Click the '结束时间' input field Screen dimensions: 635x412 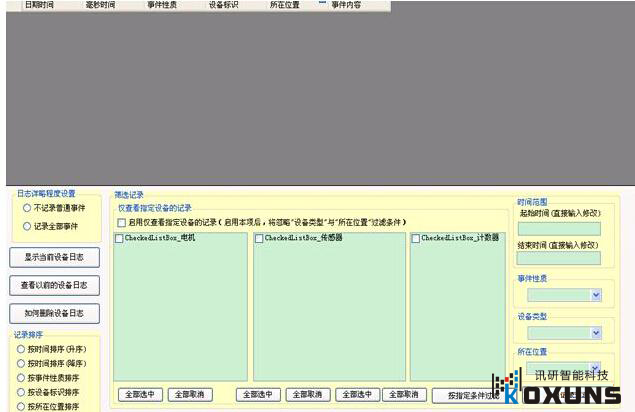click(x=558, y=259)
